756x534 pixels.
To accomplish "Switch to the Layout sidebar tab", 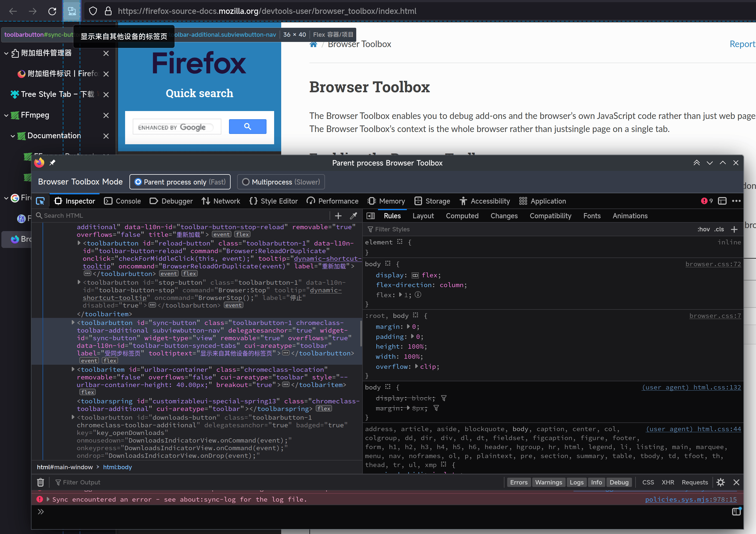I will pyautogui.click(x=423, y=216).
